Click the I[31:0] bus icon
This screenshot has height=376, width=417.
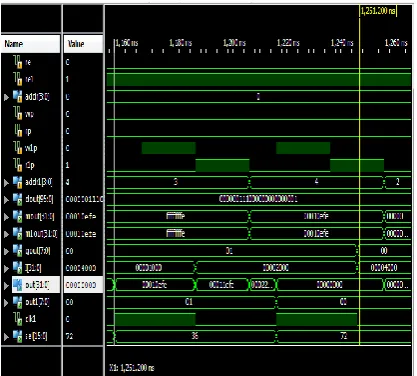pos(18,268)
